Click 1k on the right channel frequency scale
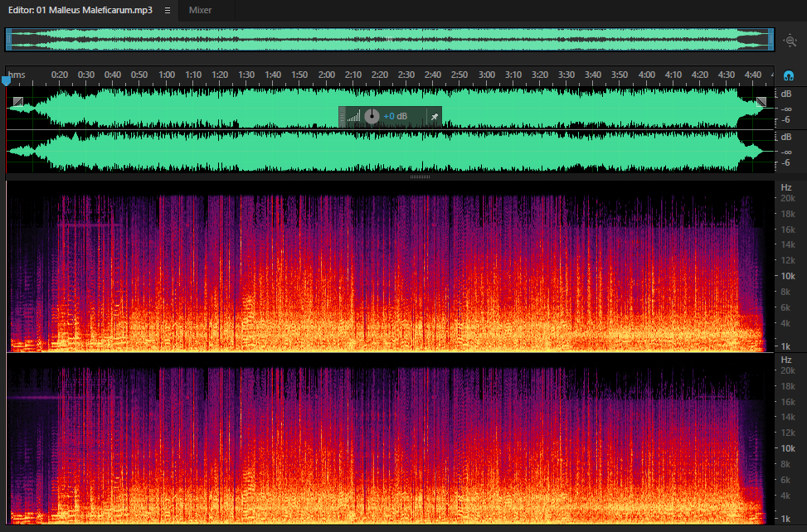Image resolution: width=807 pixels, height=532 pixels. click(785, 519)
